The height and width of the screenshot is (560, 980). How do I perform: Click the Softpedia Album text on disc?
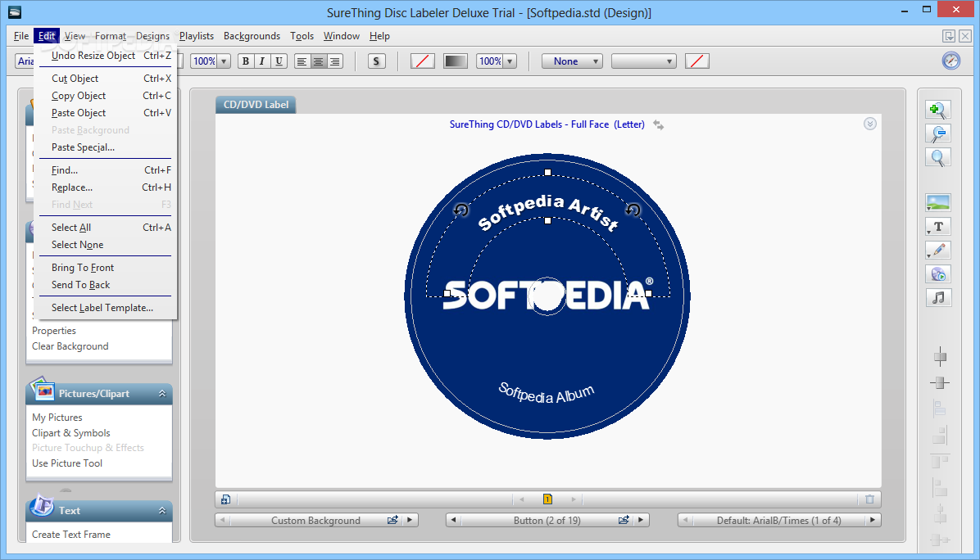[x=547, y=393]
